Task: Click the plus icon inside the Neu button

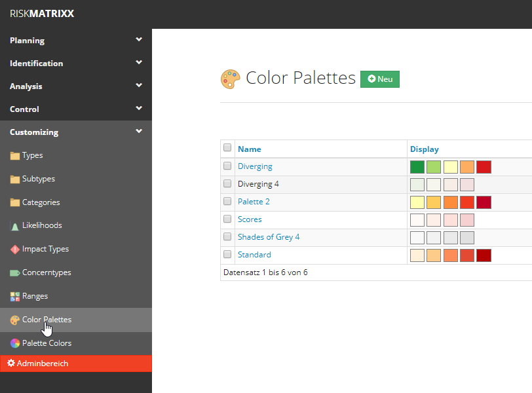Action: point(371,79)
